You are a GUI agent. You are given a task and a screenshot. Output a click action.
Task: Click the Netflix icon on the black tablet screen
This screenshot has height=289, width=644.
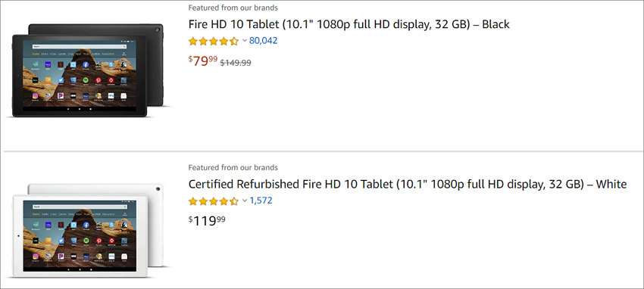61,64
